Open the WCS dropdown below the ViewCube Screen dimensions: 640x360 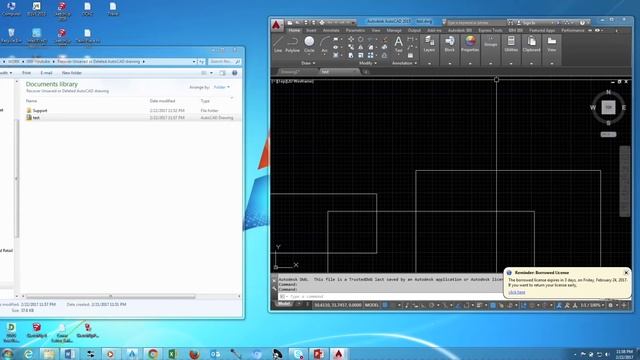608,134
